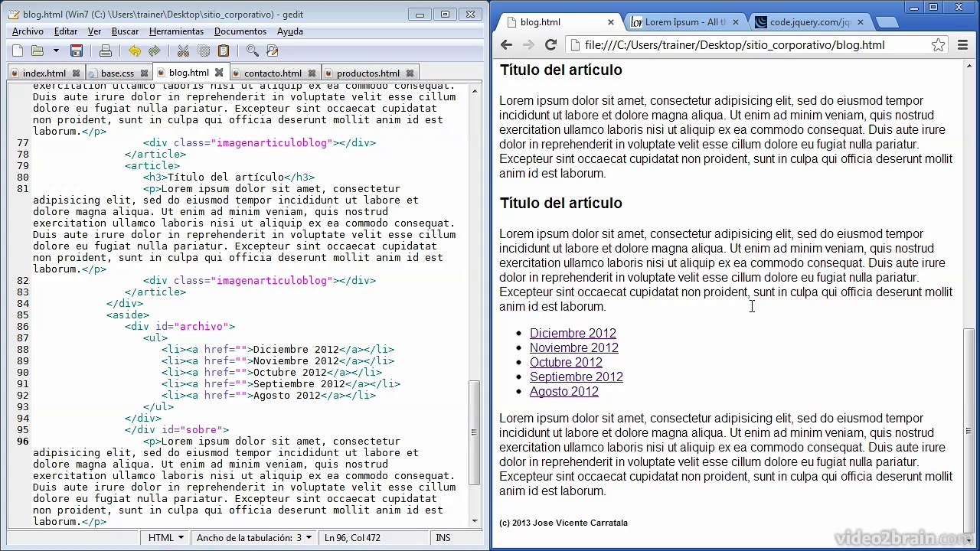The height and width of the screenshot is (551, 980).
Task: Click the browser scrollbar down arrow
Action: pyautogui.click(x=969, y=539)
